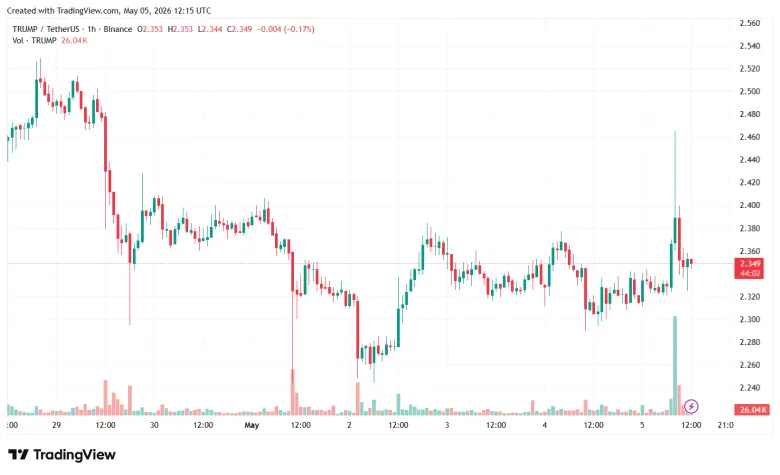The height and width of the screenshot is (475, 780).
Task: Click the 1h interval label in legend
Action: click(92, 29)
